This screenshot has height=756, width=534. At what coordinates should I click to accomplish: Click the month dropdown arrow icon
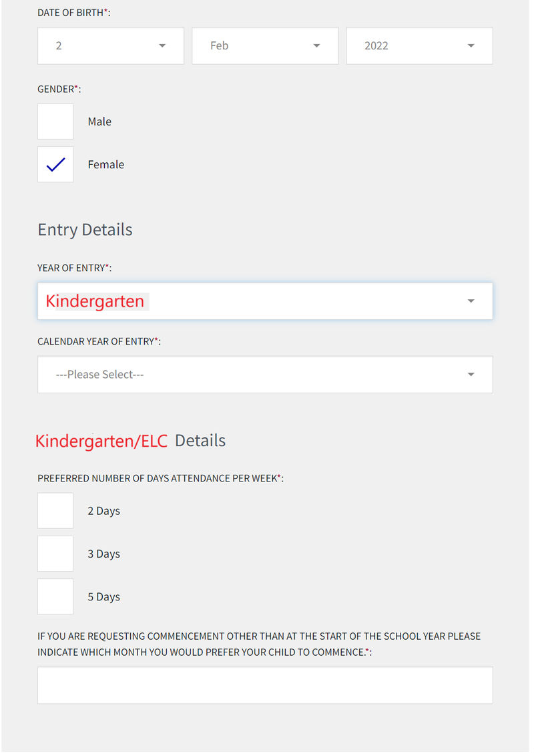pyautogui.click(x=316, y=45)
